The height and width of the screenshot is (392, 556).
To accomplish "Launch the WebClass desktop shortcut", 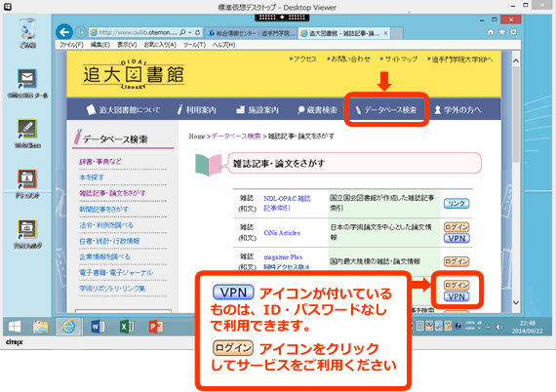I will (x=27, y=134).
